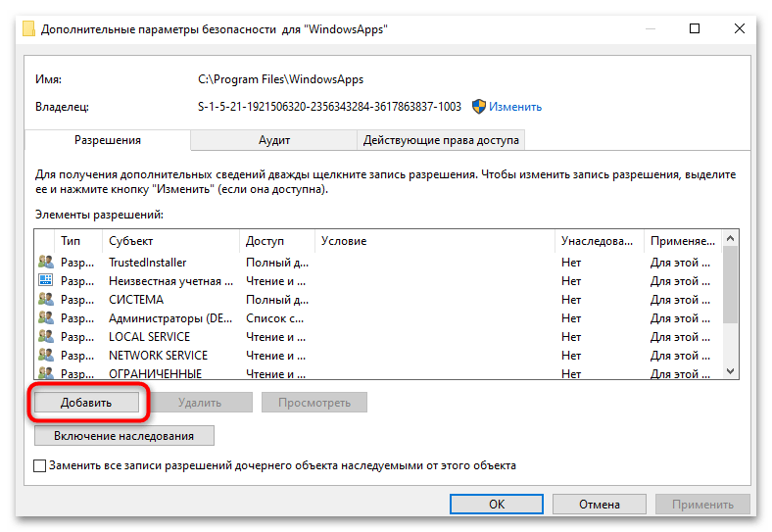Click Чтение и ... cell for LOCAL SERVICE
The image size is (772, 532).
(275, 337)
